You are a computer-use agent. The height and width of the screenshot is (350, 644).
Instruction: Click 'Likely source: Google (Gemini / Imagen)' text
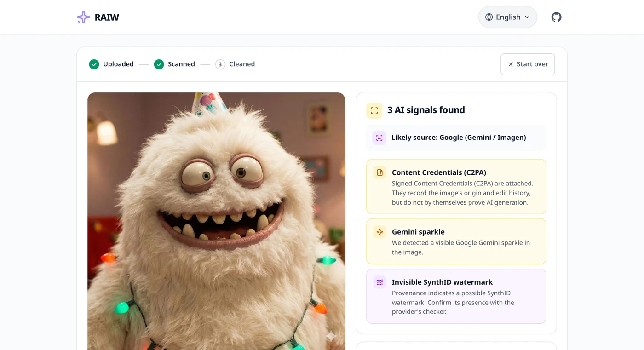pyautogui.click(x=459, y=138)
